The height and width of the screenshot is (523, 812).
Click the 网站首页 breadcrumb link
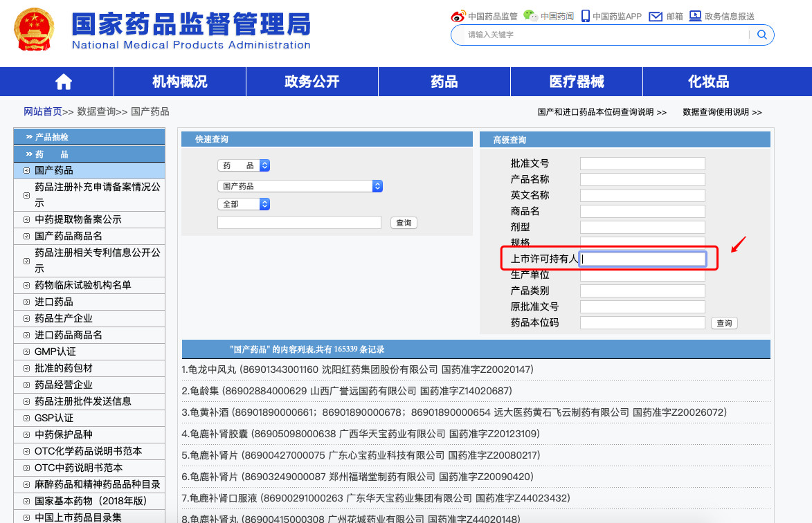tap(43, 111)
